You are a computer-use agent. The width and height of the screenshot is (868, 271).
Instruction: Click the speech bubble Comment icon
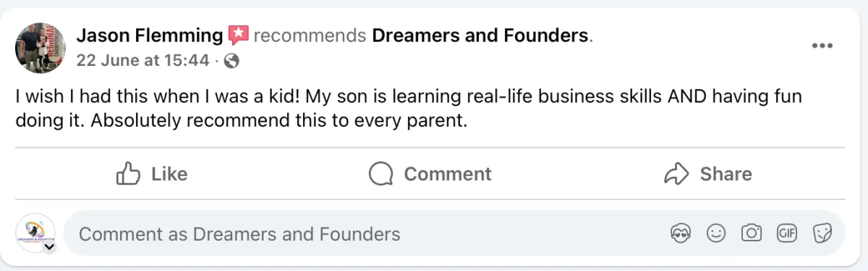380,174
